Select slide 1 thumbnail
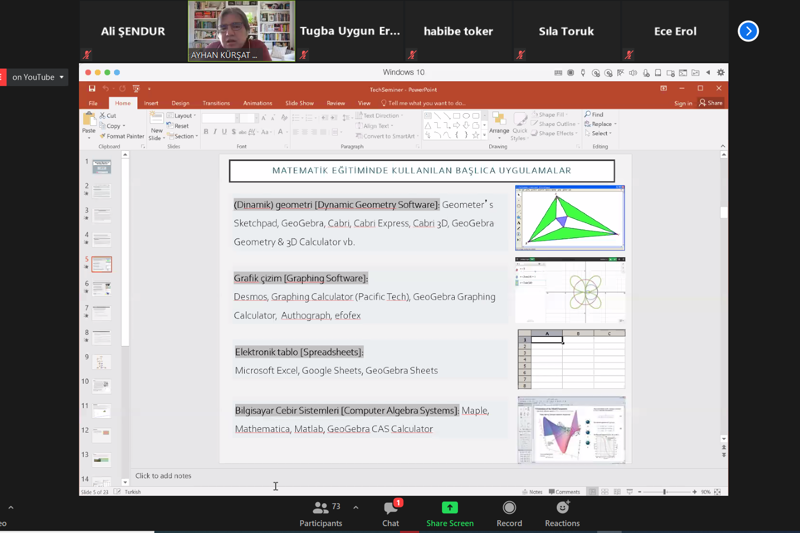800x533 pixels. pyautogui.click(x=102, y=166)
